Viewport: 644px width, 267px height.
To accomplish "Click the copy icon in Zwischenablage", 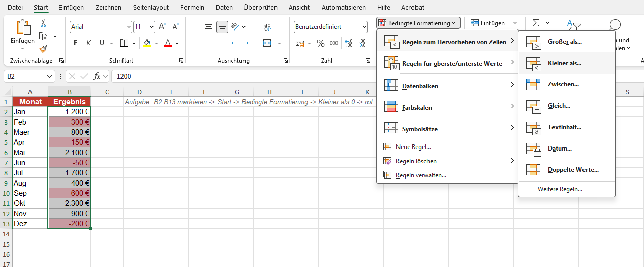I will [x=43, y=36].
